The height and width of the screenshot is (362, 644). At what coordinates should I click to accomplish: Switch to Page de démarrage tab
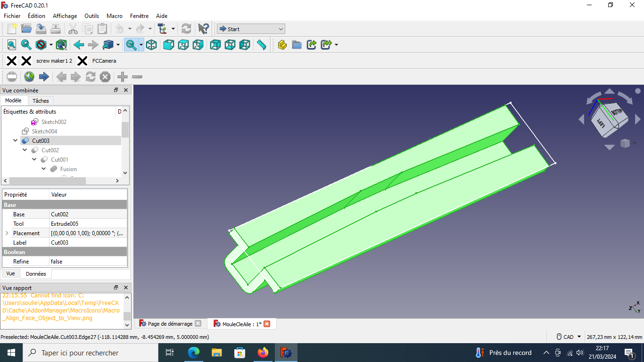click(170, 324)
